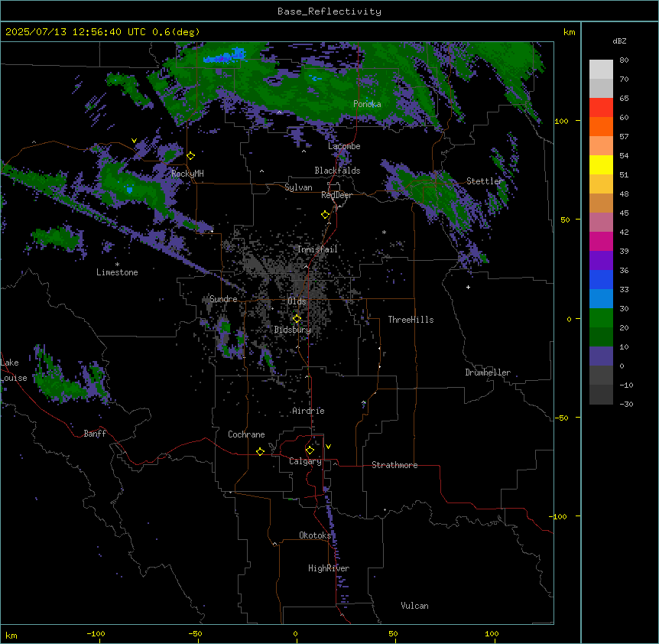Click the Stettler label
The height and width of the screenshot is (644, 659).
(x=484, y=181)
